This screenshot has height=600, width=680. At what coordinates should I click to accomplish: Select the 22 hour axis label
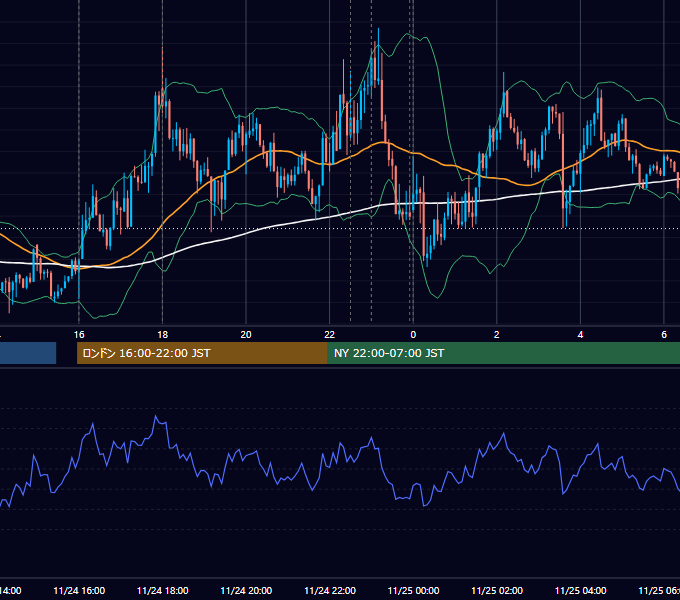click(x=330, y=335)
